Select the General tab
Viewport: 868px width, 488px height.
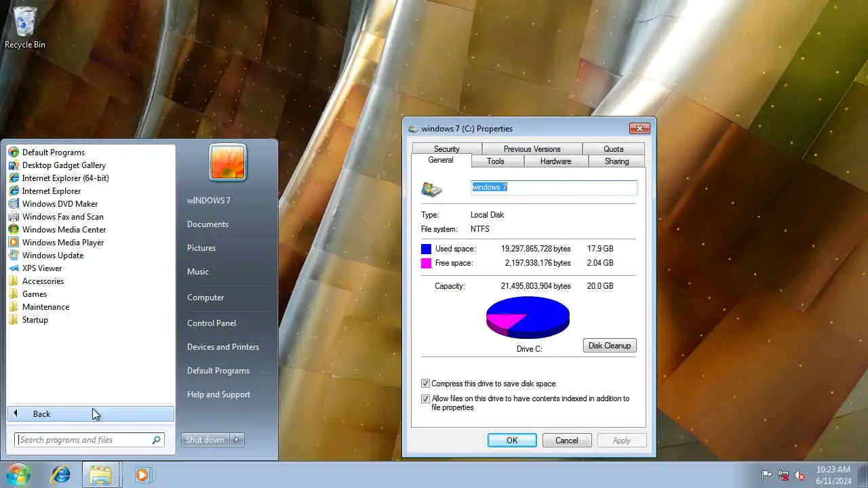click(441, 161)
